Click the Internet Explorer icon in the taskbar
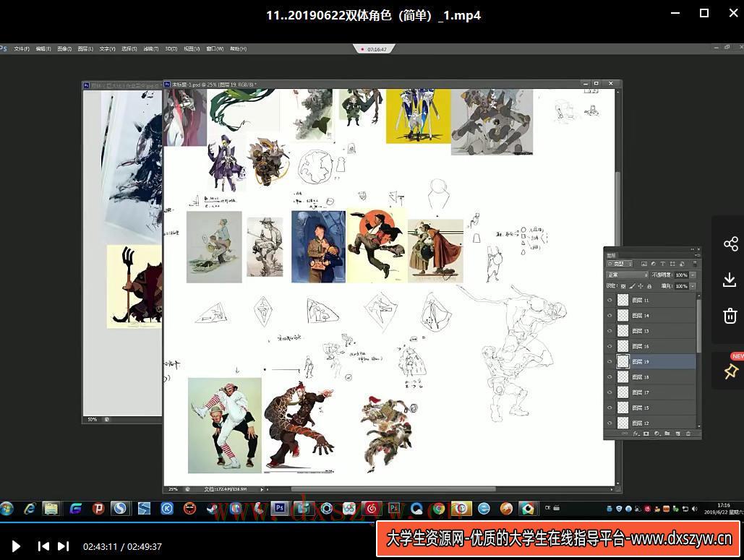This screenshot has height=560, width=744. 30,509
